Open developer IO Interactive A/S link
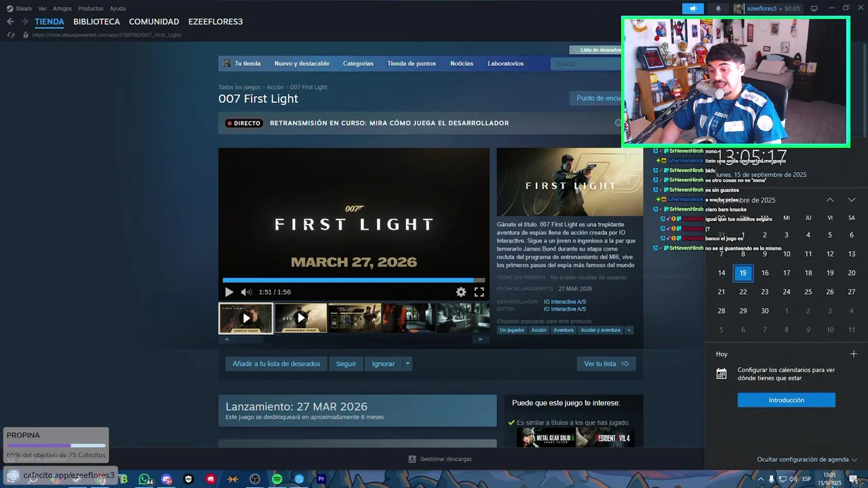The width and height of the screenshot is (868, 488). pos(565,302)
